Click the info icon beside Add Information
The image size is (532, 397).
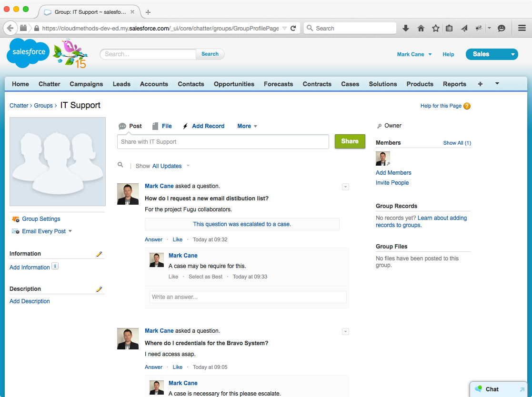pyautogui.click(x=55, y=266)
